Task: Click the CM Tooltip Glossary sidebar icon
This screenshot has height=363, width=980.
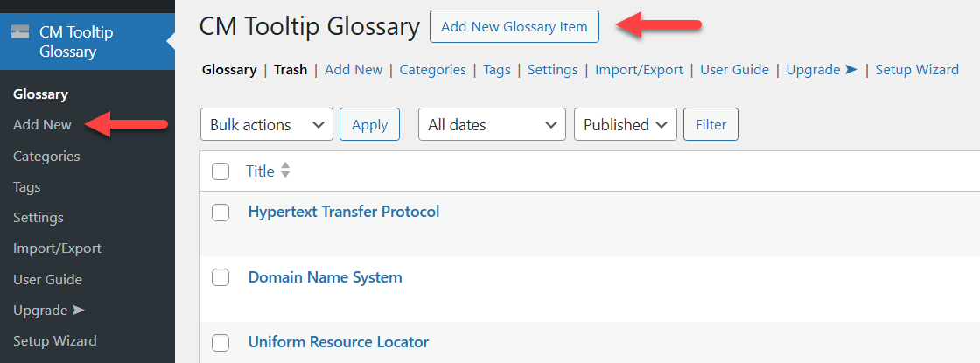Action: (21, 32)
